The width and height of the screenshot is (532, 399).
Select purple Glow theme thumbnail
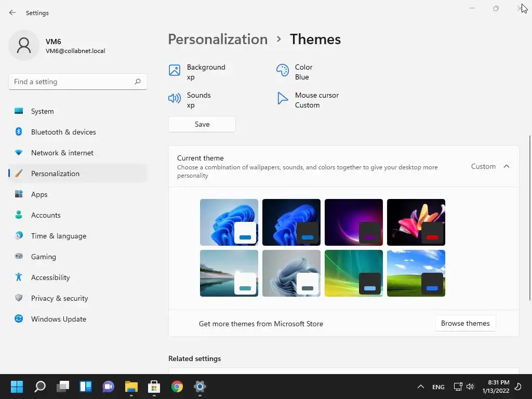click(x=353, y=222)
